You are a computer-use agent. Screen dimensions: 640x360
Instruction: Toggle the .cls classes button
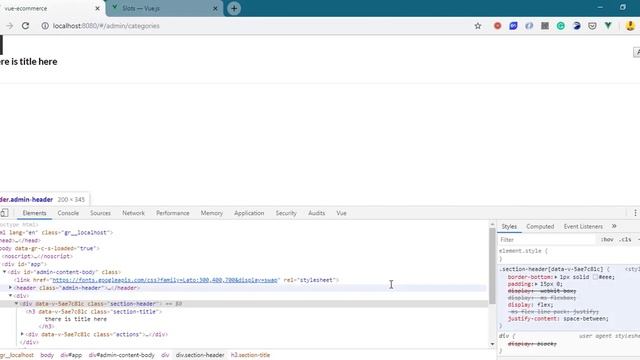coord(625,240)
